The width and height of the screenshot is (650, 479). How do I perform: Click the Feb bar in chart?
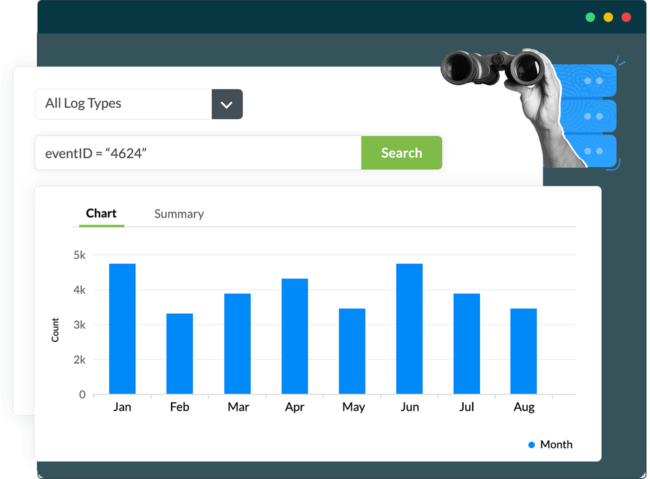pos(179,353)
